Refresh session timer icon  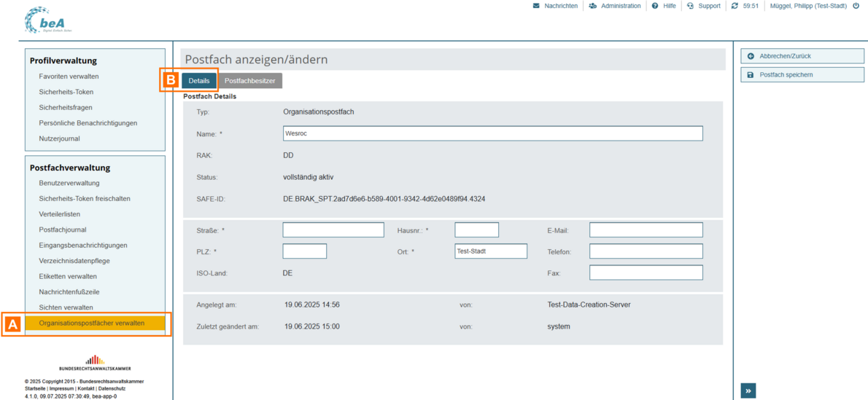coord(735,6)
